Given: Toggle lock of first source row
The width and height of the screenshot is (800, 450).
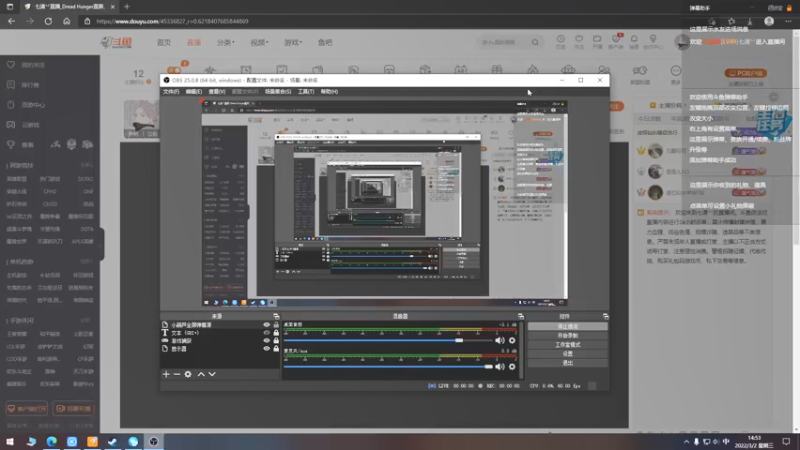Looking at the screenshot, I should (276, 324).
